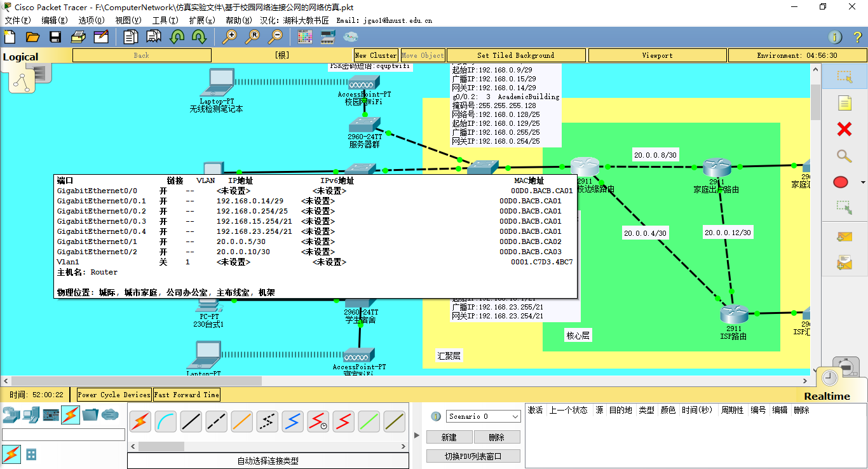Select Serial DCE cable with clock
Screen dimensions: 868x469
(318, 421)
